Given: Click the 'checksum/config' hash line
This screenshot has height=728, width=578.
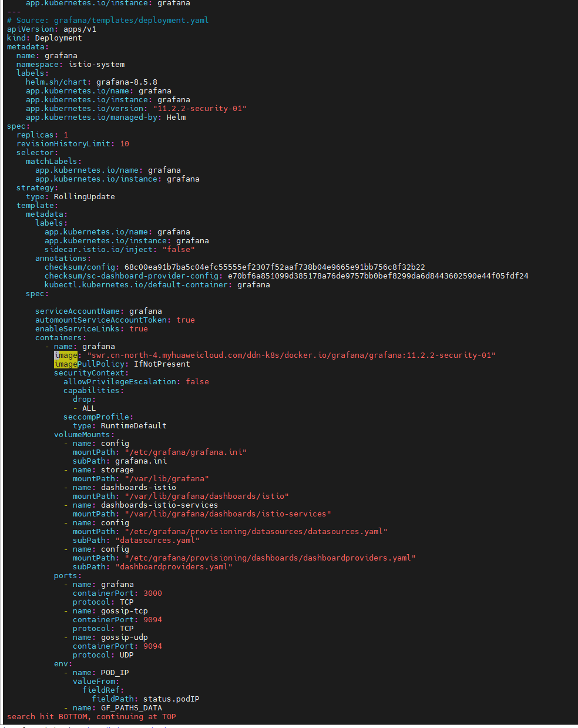Looking at the screenshot, I should coord(235,267).
